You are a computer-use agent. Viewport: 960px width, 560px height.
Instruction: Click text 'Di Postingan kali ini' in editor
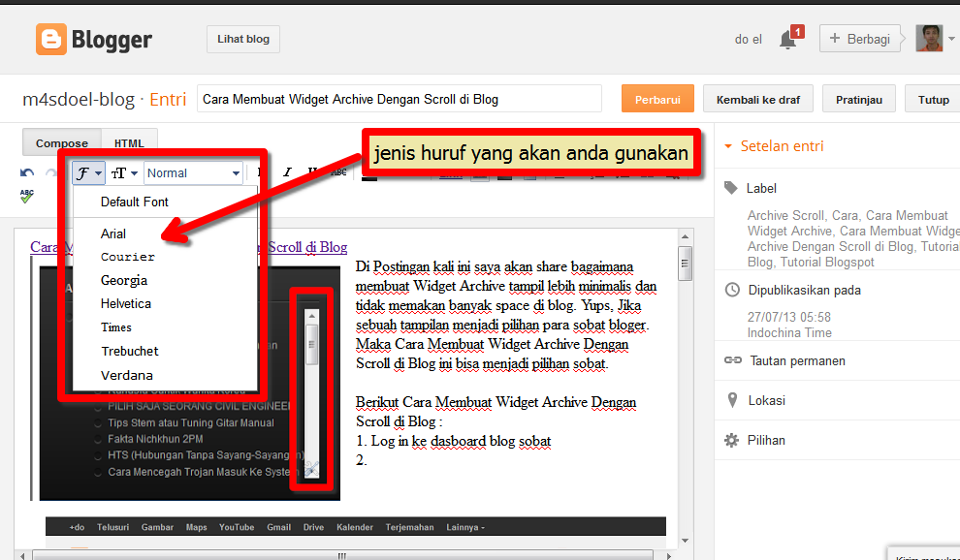tap(411, 266)
